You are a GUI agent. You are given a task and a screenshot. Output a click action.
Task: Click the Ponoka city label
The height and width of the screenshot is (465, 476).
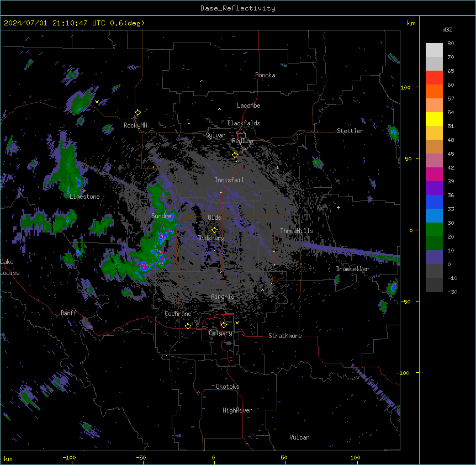pos(265,75)
